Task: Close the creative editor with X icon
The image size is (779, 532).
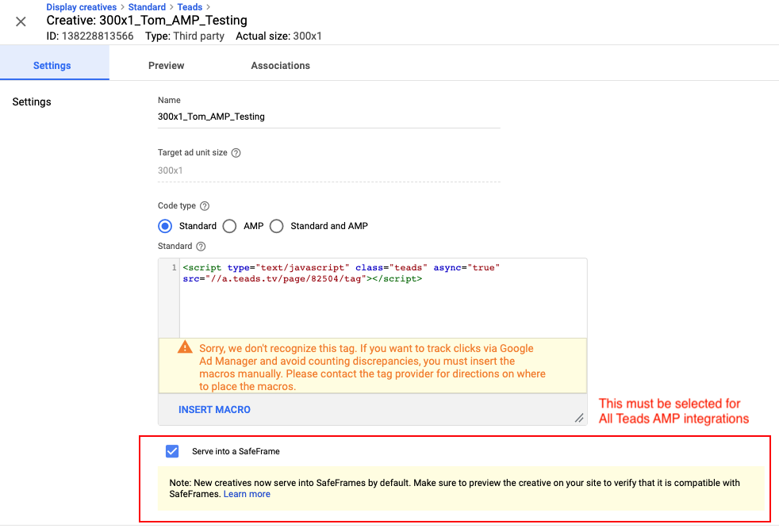Action: [x=21, y=21]
